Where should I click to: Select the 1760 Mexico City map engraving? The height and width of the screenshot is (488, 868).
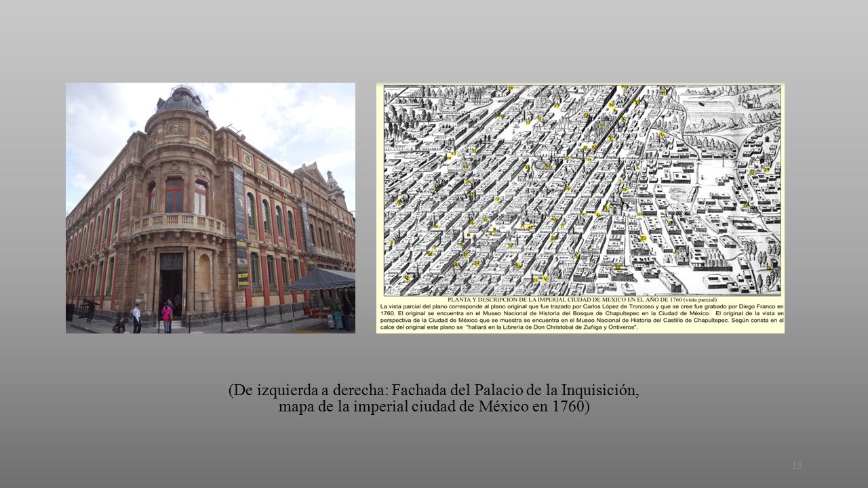580,208
